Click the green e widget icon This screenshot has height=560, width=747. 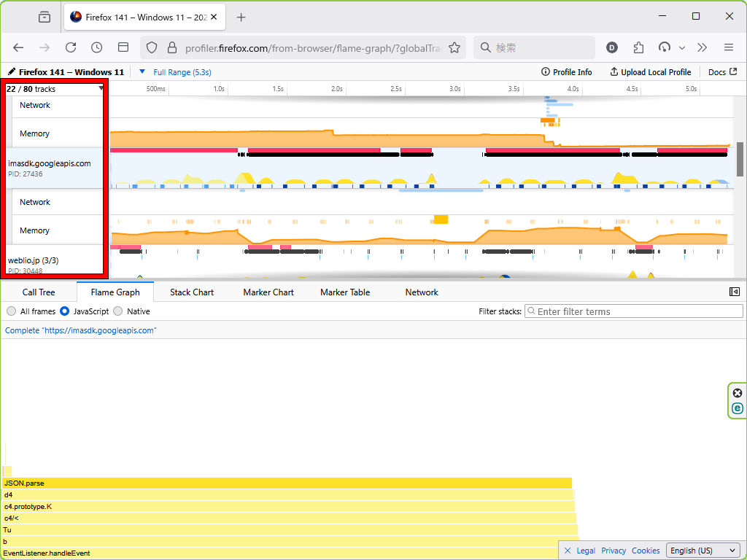738,408
